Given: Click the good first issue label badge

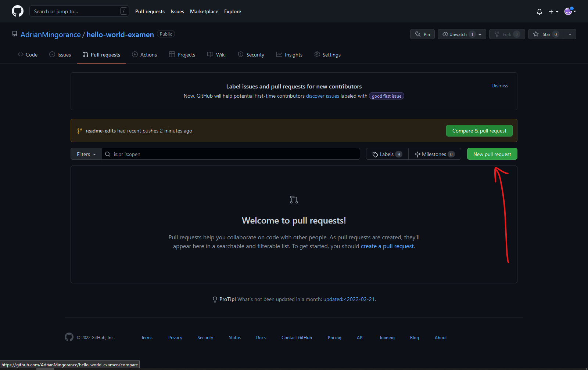Looking at the screenshot, I should [x=386, y=96].
